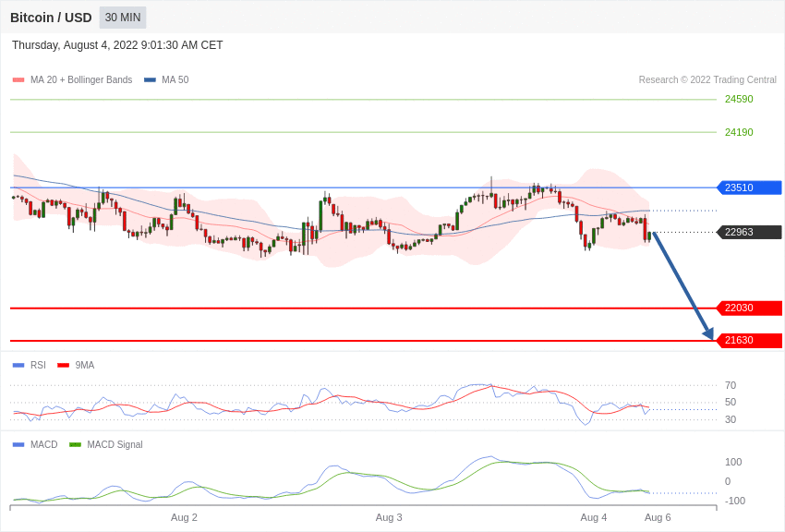Open the Research Trading Central copyright text
Viewport: 785px width, 532px height.
tap(707, 80)
